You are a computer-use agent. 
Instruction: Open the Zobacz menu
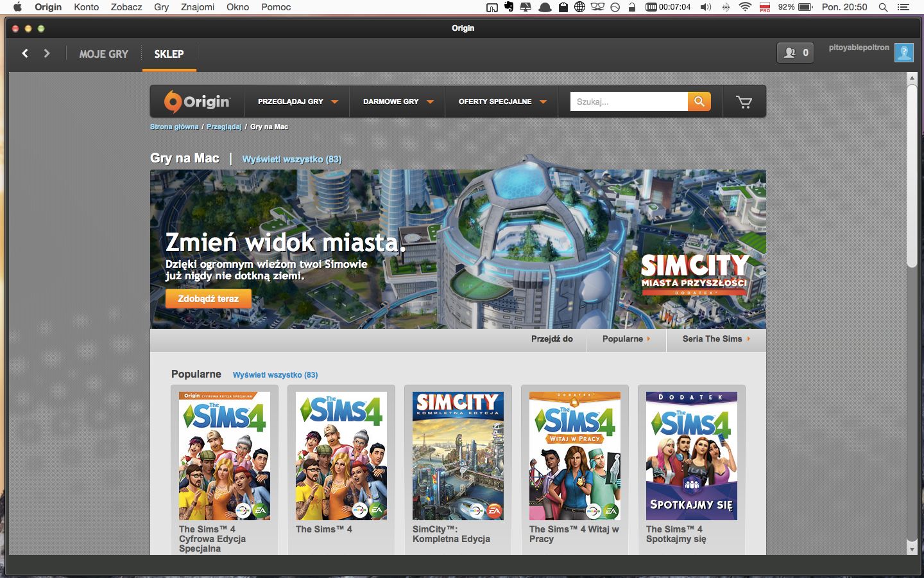click(x=126, y=7)
